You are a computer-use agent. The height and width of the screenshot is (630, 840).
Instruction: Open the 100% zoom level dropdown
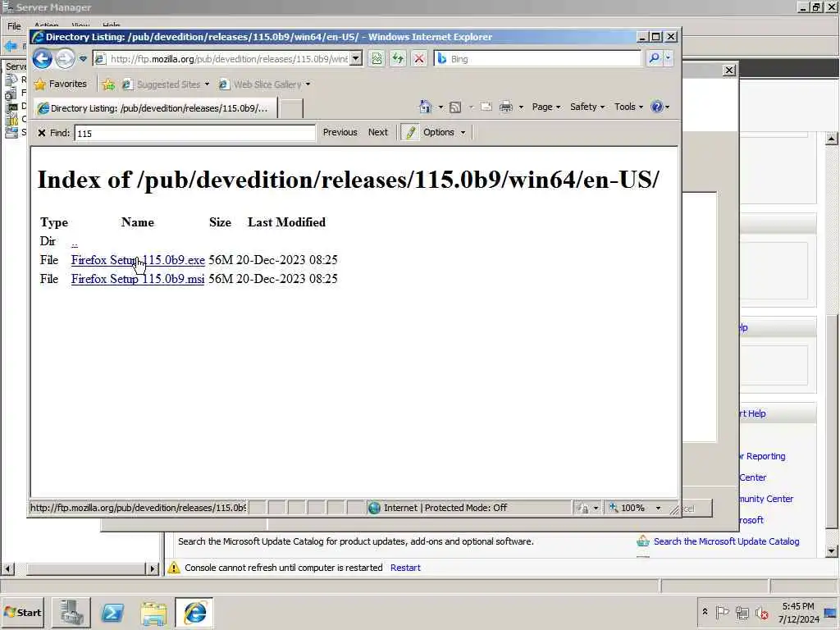[x=659, y=508]
